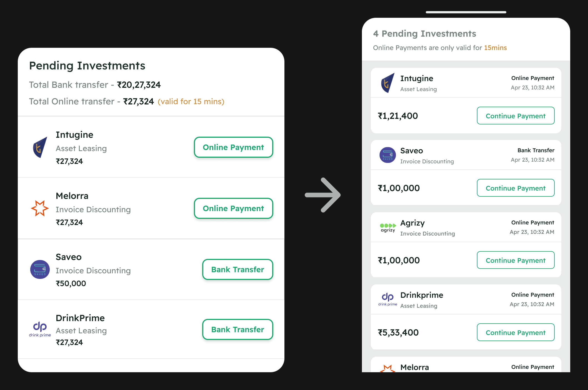Continue Payment for Intugine ₹1,21,400
This screenshot has height=390, width=588.
(516, 116)
